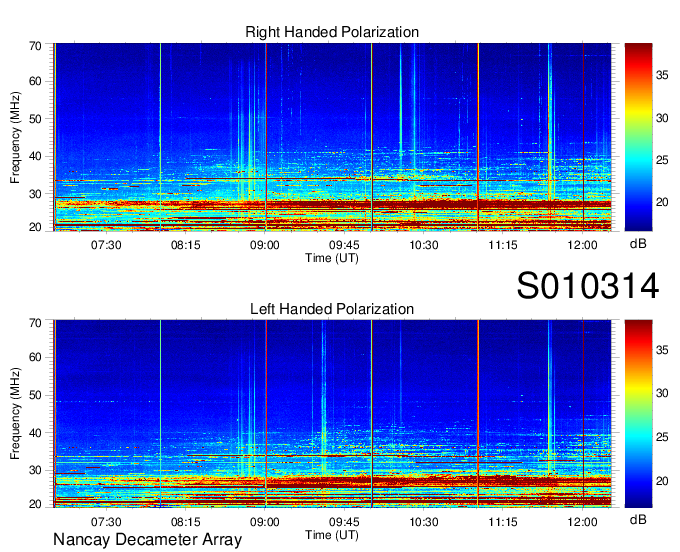This screenshot has width=680, height=552.
Task: Click 09:00 tick under Left Handed plot
Action: pyautogui.click(x=265, y=522)
